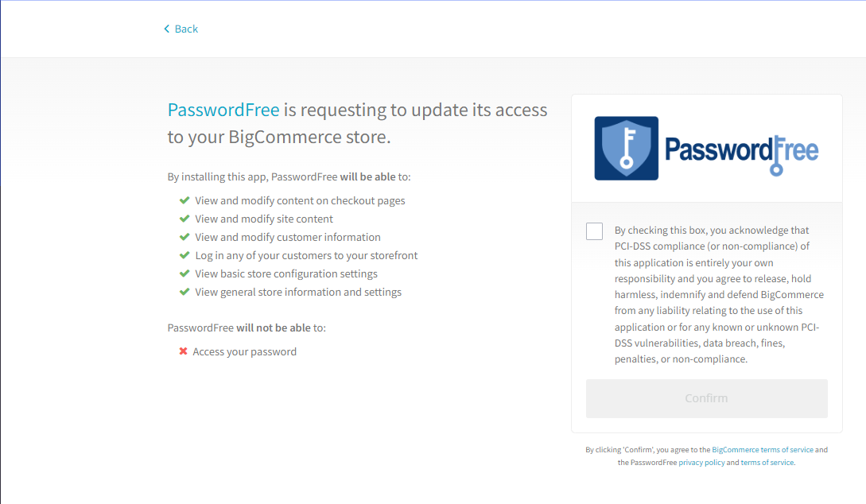
Task: Click green checkmark beside checkout pages permission
Action: [x=184, y=200]
